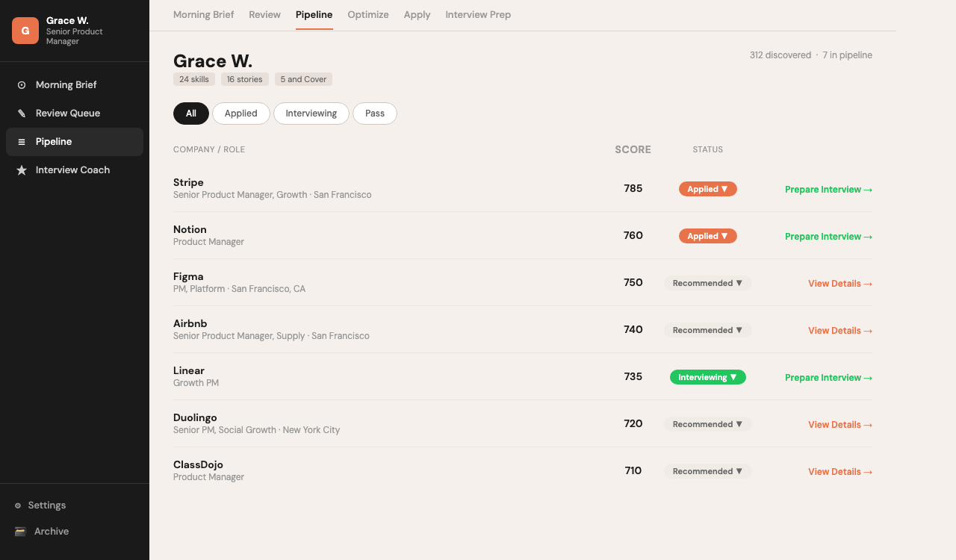
Task: Open Linear's Interviewing status dropdown
Action: coord(707,377)
